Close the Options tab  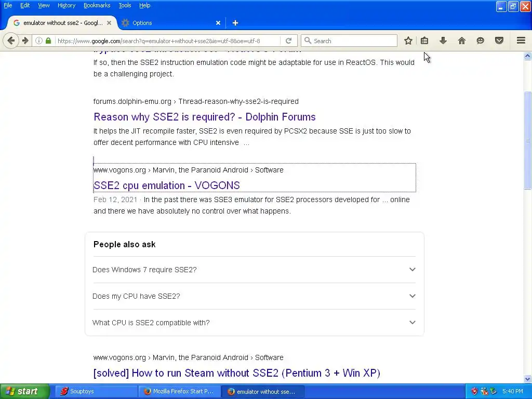(x=218, y=23)
